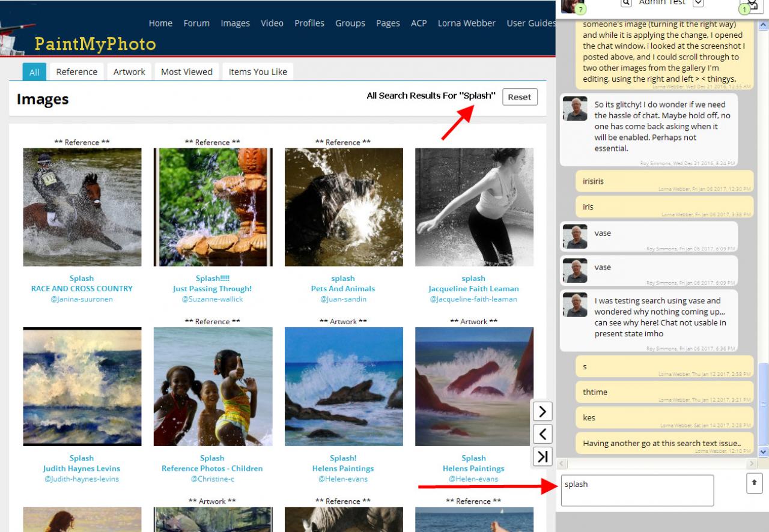Click the skip-to-last arrow button
This screenshot has width=769, height=532.
543,456
